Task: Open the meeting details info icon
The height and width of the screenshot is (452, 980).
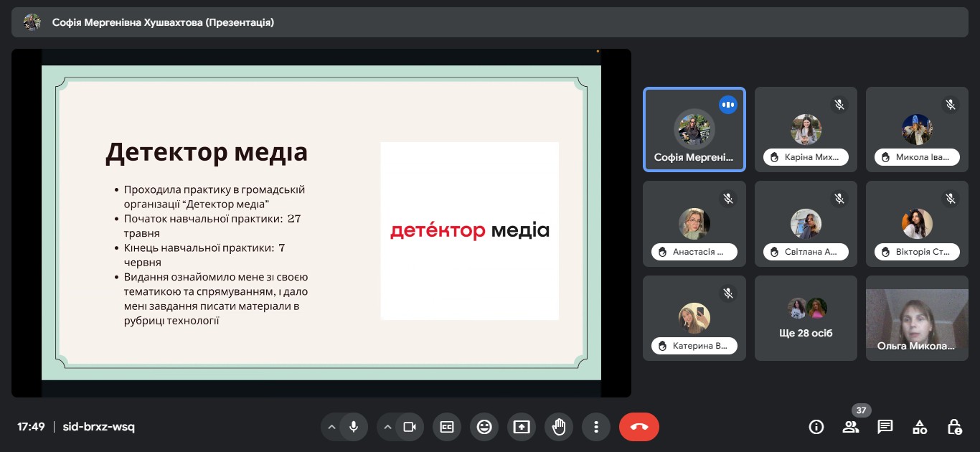Action: coord(816,427)
